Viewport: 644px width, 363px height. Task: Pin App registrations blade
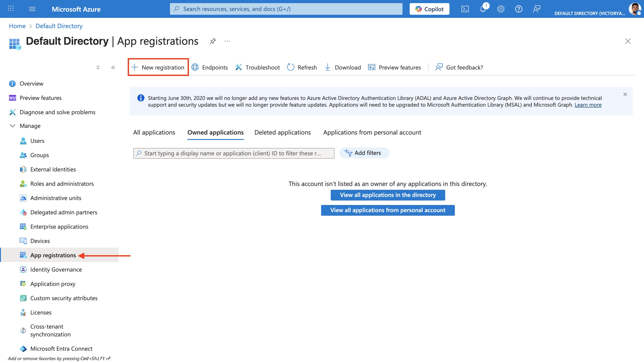(213, 41)
